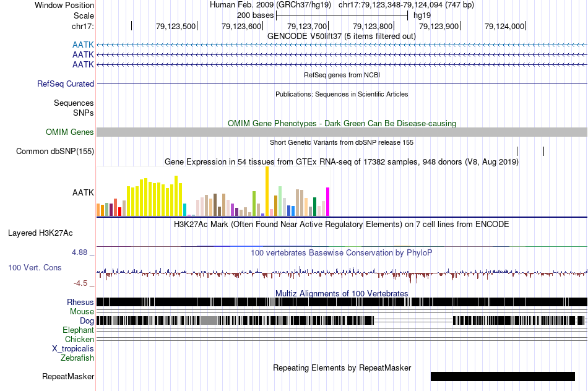Click the GENCODE V50lift37 track title
588x391 pixels.
[341, 37]
